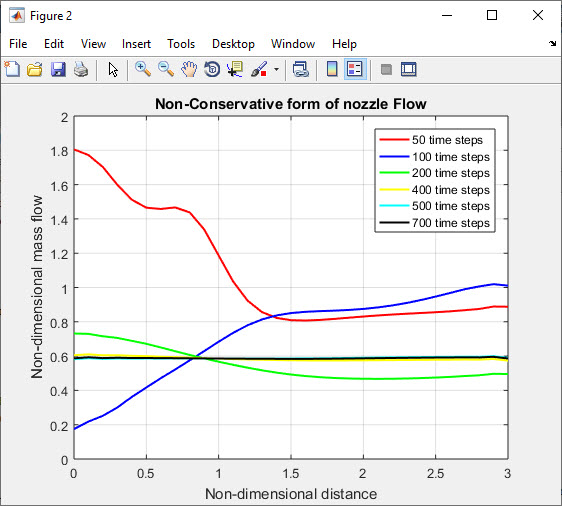The height and width of the screenshot is (506, 562).
Task: Click the New Figure icon
Action: 12,69
